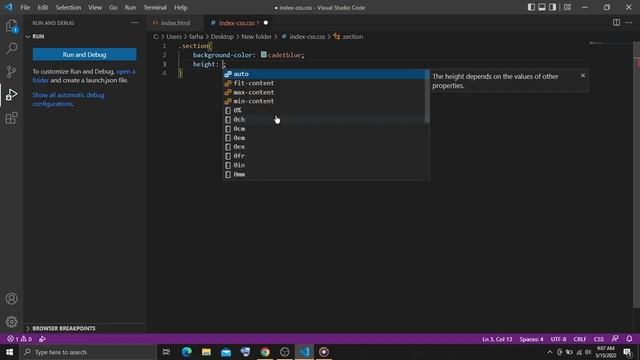Click the suggestion list scrollbar
Viewport: 640px width, 360px height.
[427, 97]
